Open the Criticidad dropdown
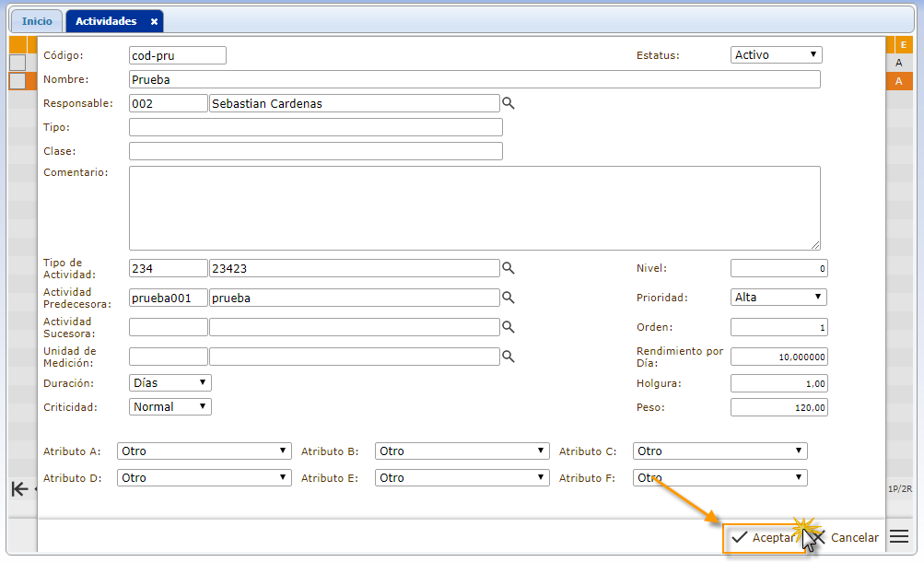This screenshot has height=562, width=924. (170, 406)
